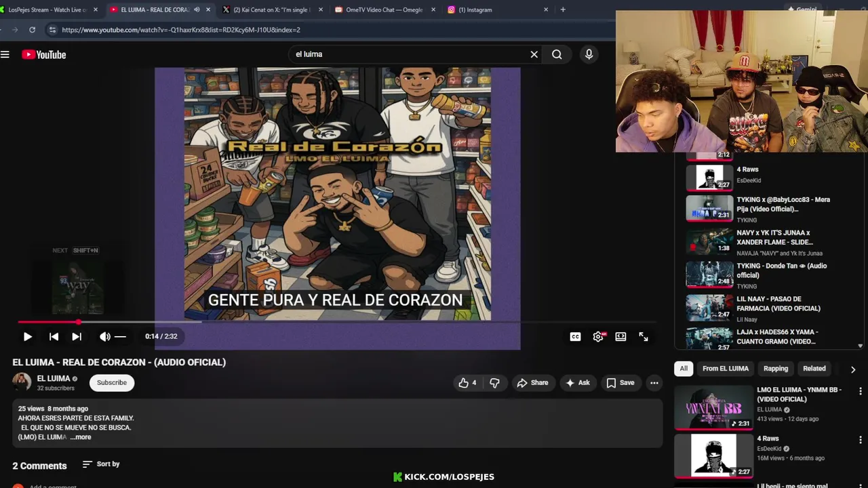Focus the browser address bar URL
The image size is (868, 488).
tap(181, 30)
